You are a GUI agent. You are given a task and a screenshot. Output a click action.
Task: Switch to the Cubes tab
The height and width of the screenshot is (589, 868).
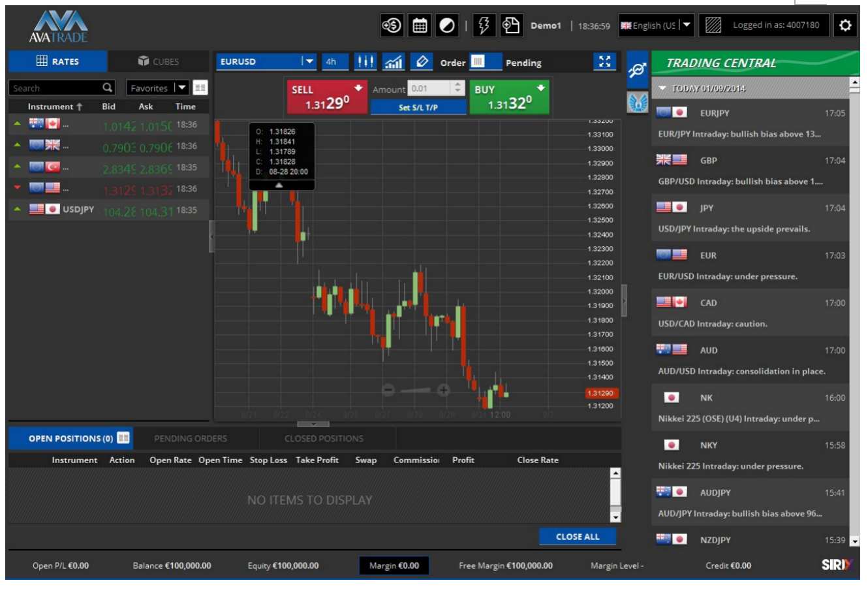[x=159, y=61]
